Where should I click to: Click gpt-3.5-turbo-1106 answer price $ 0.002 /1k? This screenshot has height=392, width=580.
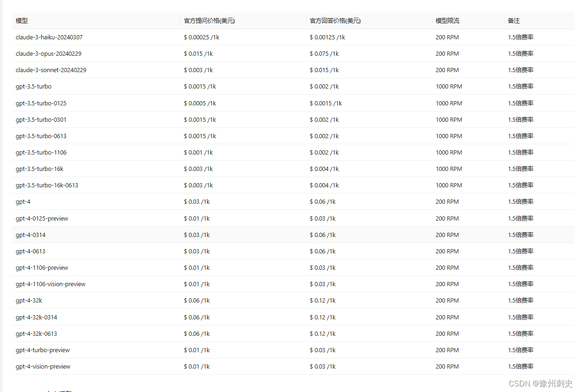click(324, 152)
